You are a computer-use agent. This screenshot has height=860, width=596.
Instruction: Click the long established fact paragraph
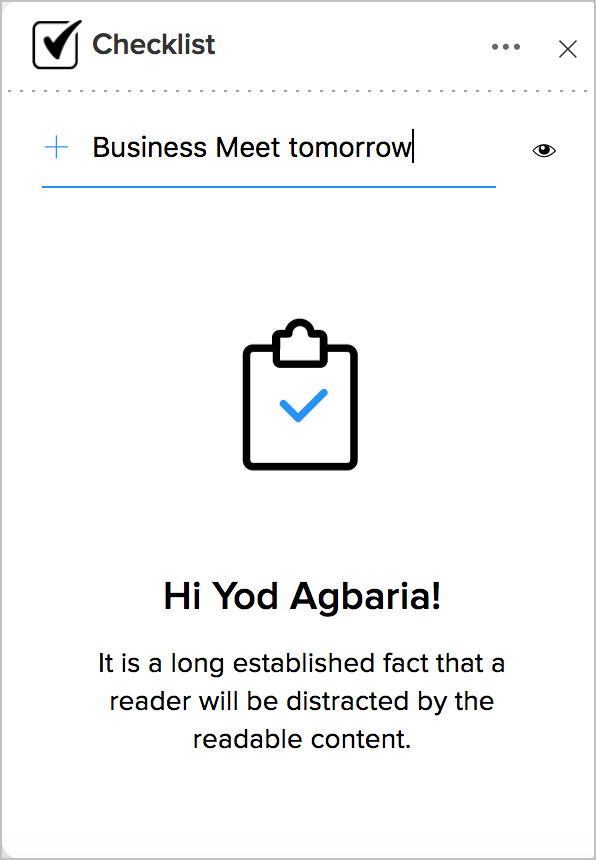pyautogui.click(x=302, y=701)
